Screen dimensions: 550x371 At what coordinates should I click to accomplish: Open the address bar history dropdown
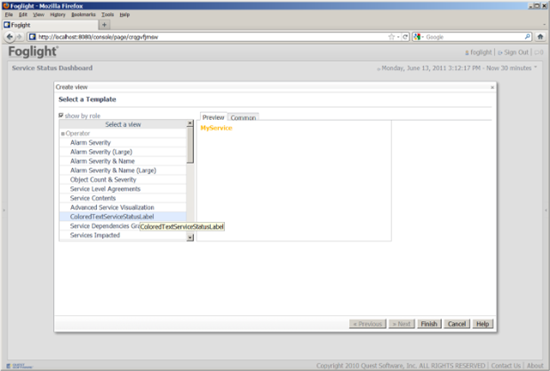[x=398, y=37]
